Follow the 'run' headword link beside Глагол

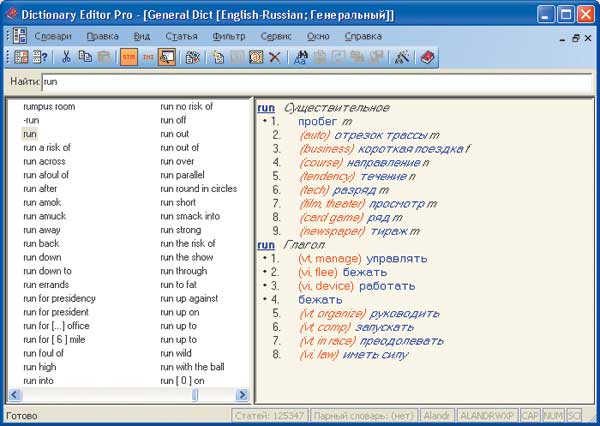[266, 245]
